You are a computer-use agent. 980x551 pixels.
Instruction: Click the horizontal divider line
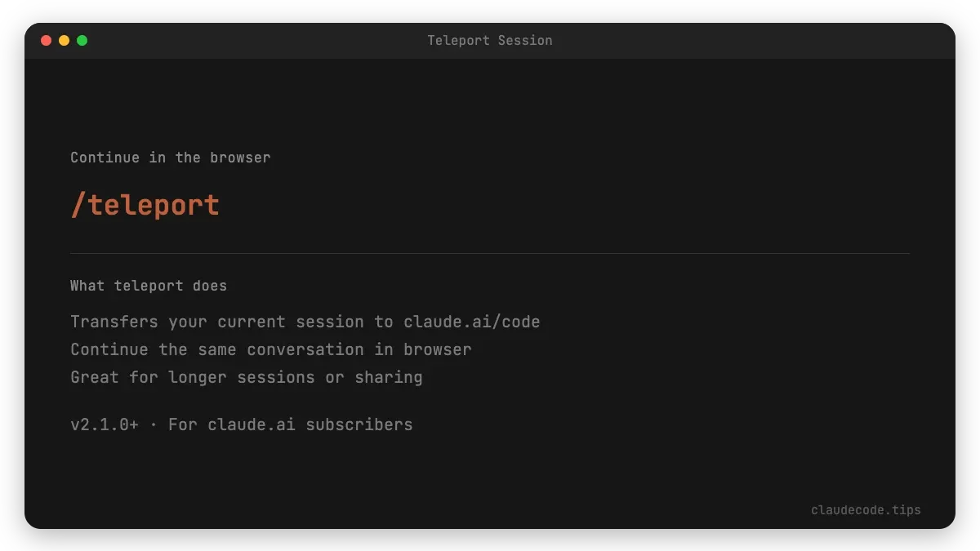(490, 253)
